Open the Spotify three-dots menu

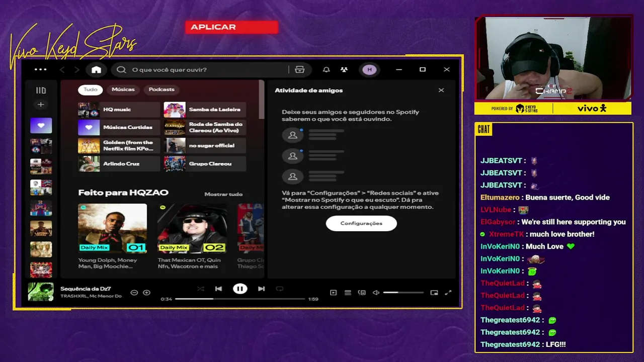[41, 69]
